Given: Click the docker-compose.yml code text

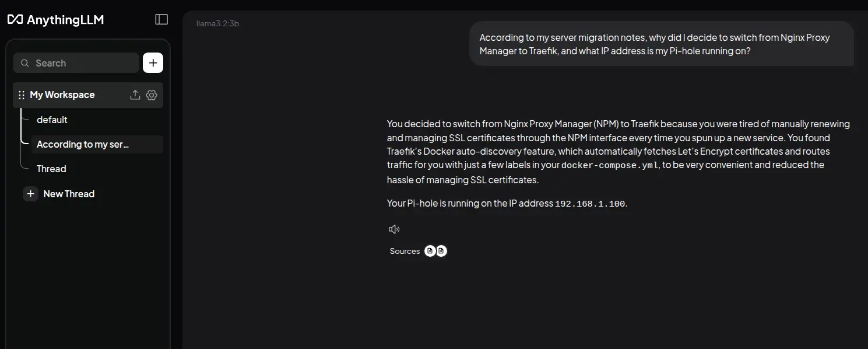Looking at the screenshot, I should click(x=610, y=165).
